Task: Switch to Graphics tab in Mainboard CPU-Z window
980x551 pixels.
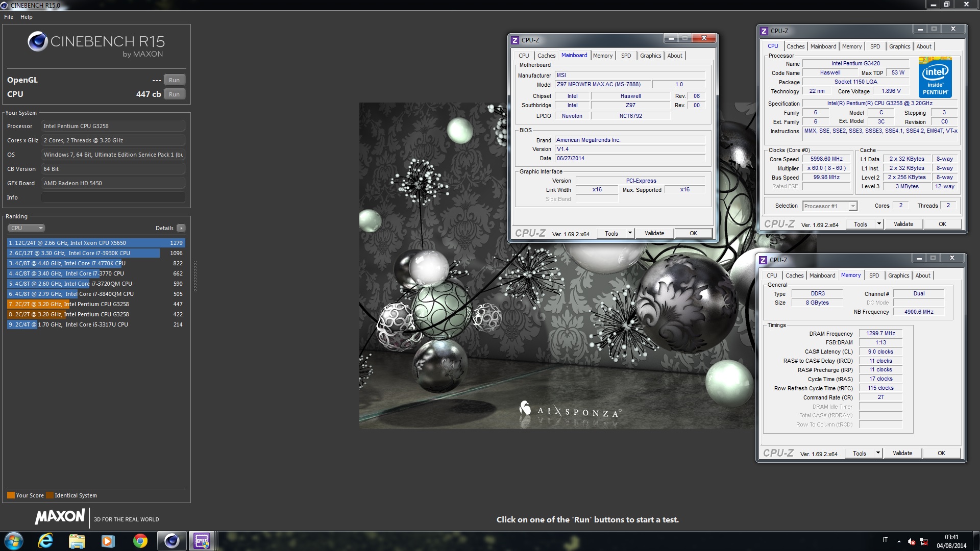Action: pos(650,56)
